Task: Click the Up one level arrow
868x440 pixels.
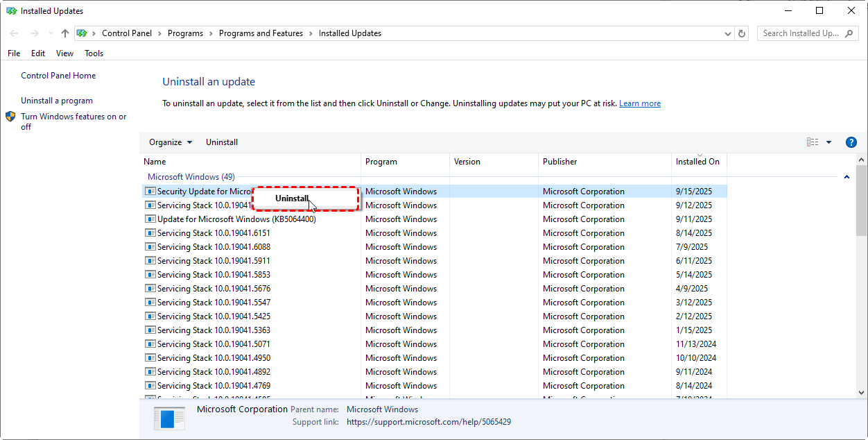Action: tap(65, 33)
